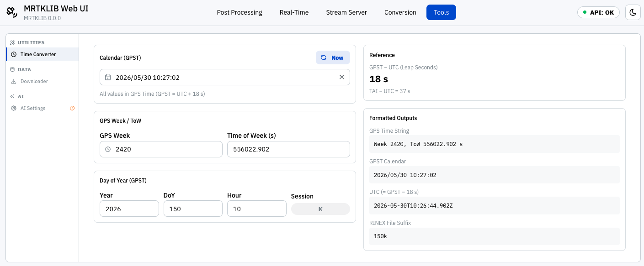This screenshot has width=644, height=266.
Task: Click the Utilities section tools icon
Action: pyautogui.click(x=12, y=42)
